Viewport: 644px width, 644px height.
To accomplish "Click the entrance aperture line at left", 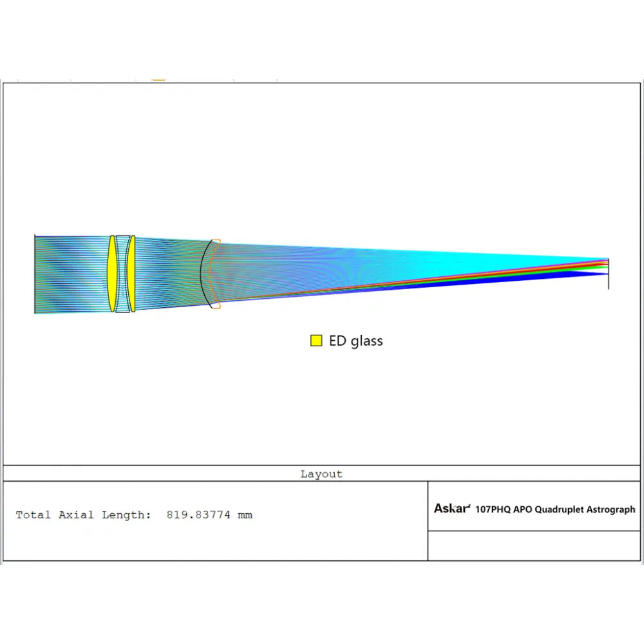I will (x=34, y=274).
